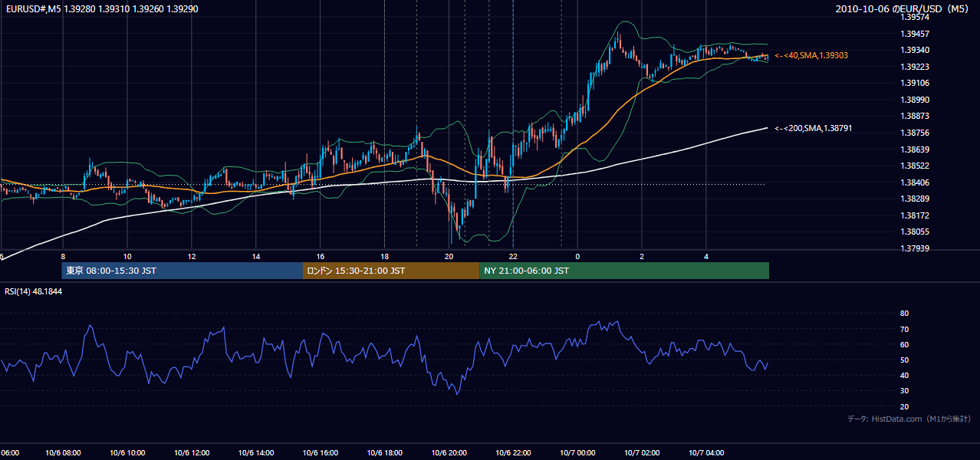
Task: Click price axis value 1.38289
Action: (914, 199)
